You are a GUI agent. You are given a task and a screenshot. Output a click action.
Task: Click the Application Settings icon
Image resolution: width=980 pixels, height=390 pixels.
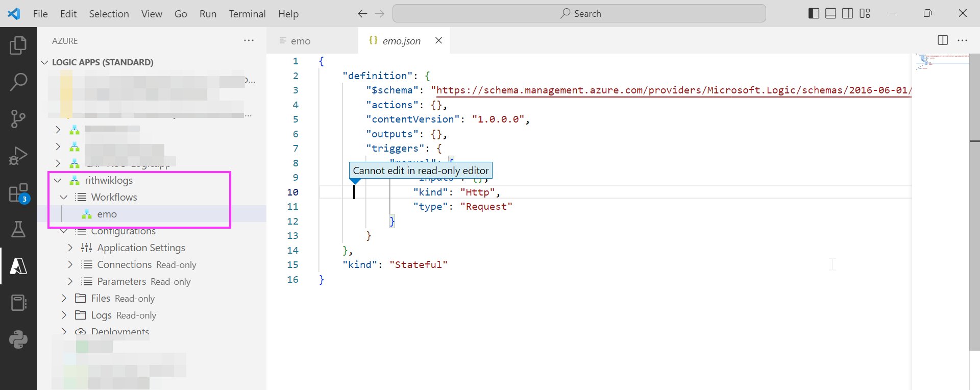pos(87,248)
